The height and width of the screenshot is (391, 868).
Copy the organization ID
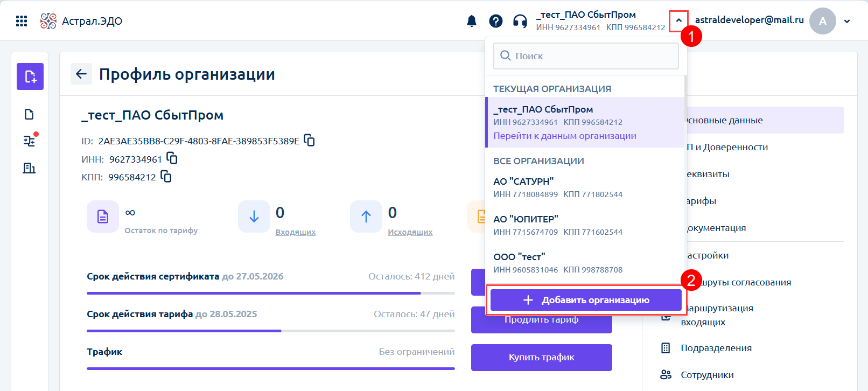point(309,140)
